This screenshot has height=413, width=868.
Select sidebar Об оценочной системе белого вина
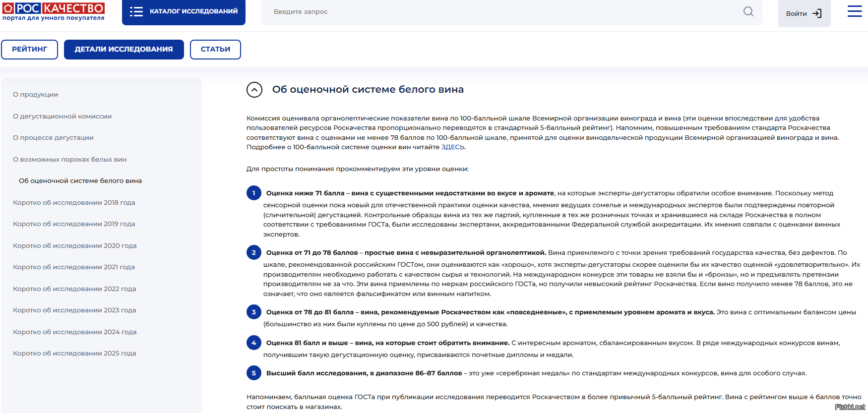(x=80, y=181)
